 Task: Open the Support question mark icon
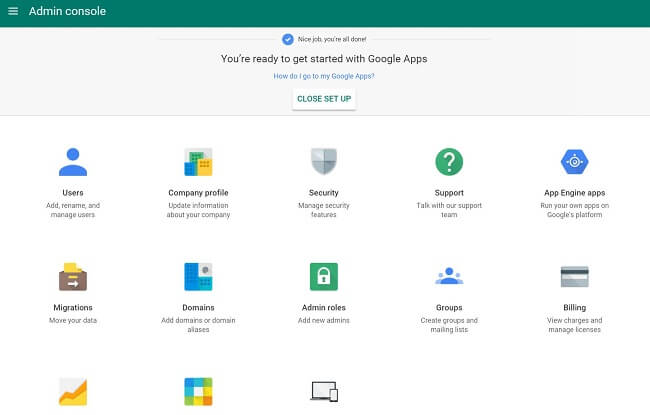449,162
